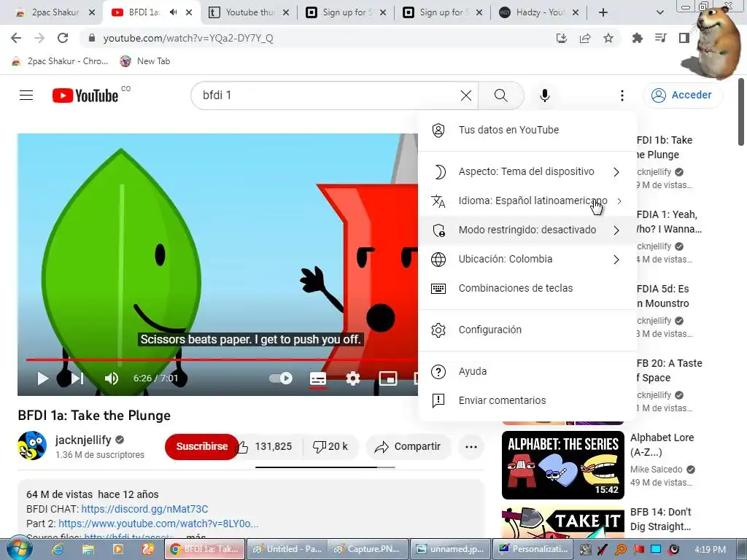Open a new browser tab

pos(603,12)
